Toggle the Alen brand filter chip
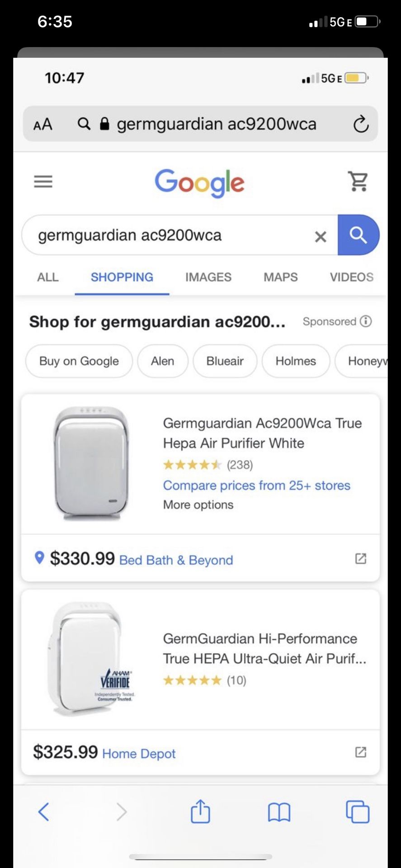Screen dimensions: 401x868 [x=162, y=361]
